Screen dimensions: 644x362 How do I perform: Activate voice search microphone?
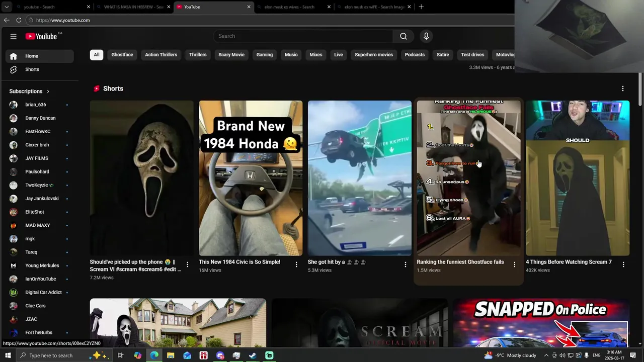coord(426,36)
